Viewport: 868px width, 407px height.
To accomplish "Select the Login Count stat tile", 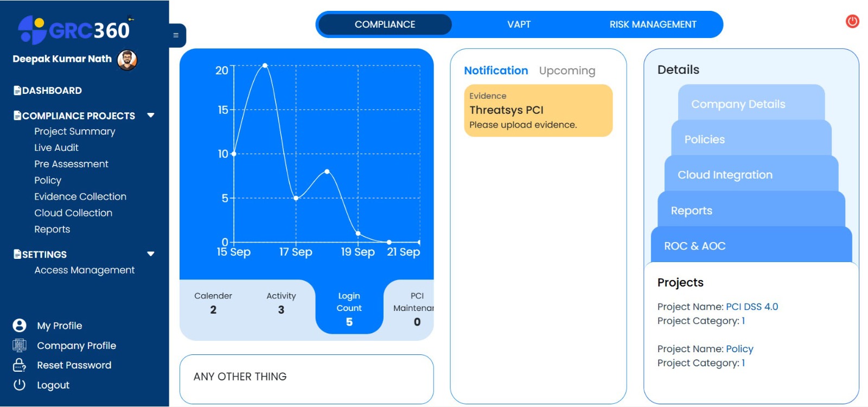I will [349, 308].
